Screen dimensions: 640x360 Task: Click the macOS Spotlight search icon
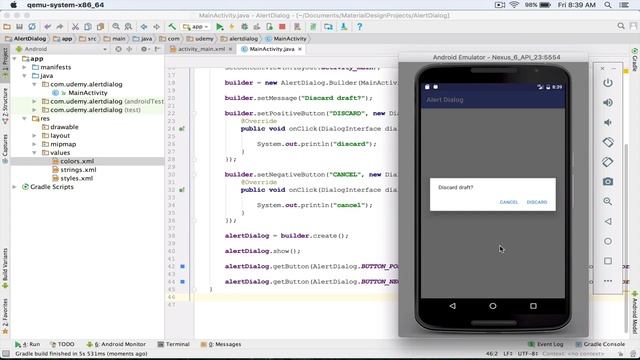[x=608, y=5]
